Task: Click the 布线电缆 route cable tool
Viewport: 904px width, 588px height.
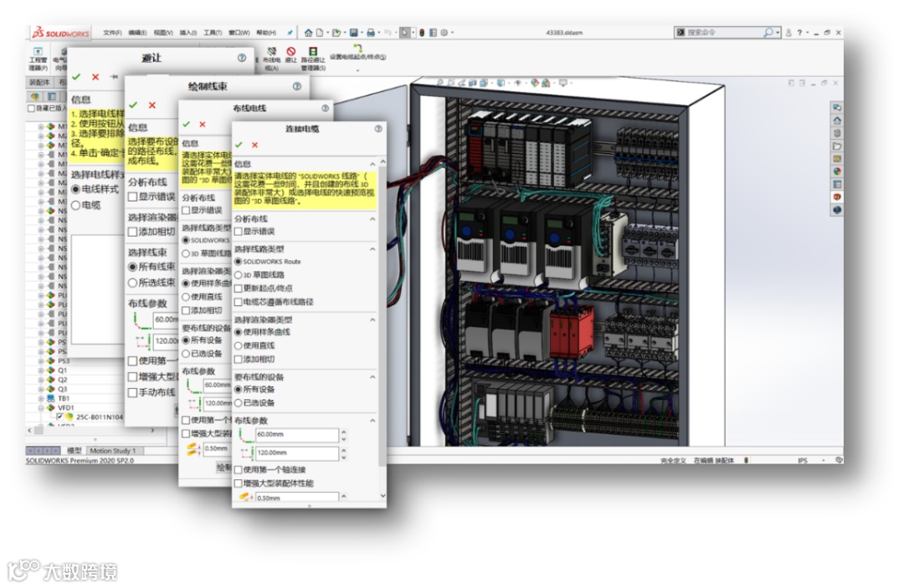Action: coord(271,59)
